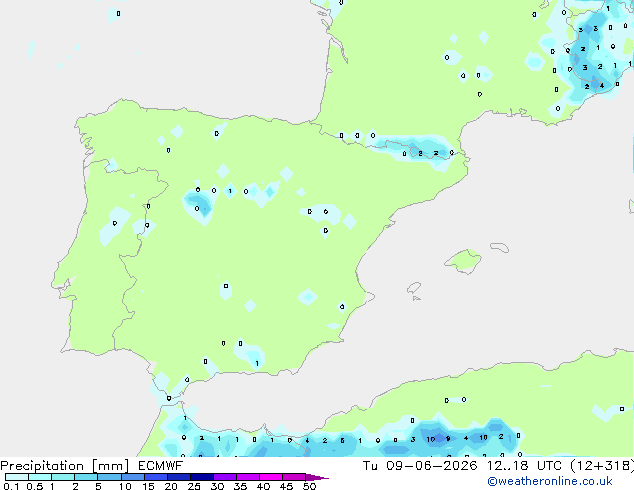Click the '5' precipitation value on African coast

(342, 441)
